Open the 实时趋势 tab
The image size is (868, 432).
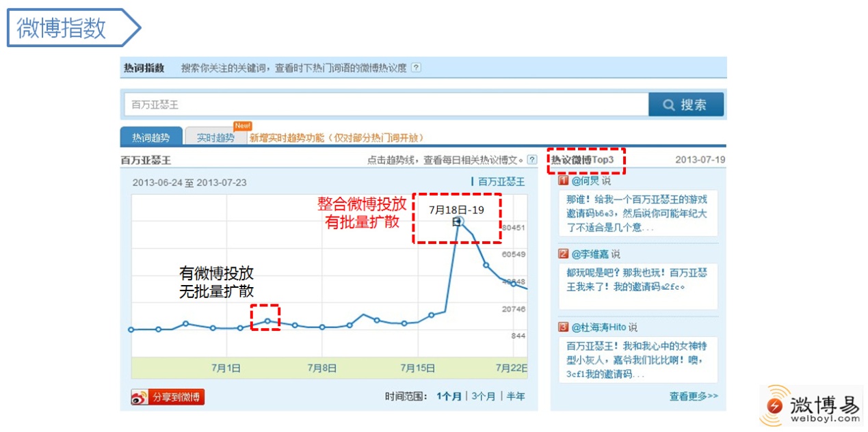215,137
